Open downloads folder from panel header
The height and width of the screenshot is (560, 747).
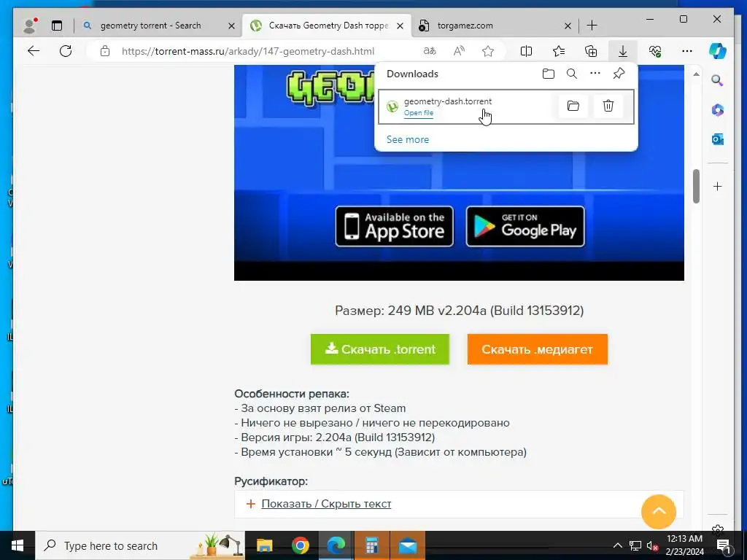tap(549, 74)
